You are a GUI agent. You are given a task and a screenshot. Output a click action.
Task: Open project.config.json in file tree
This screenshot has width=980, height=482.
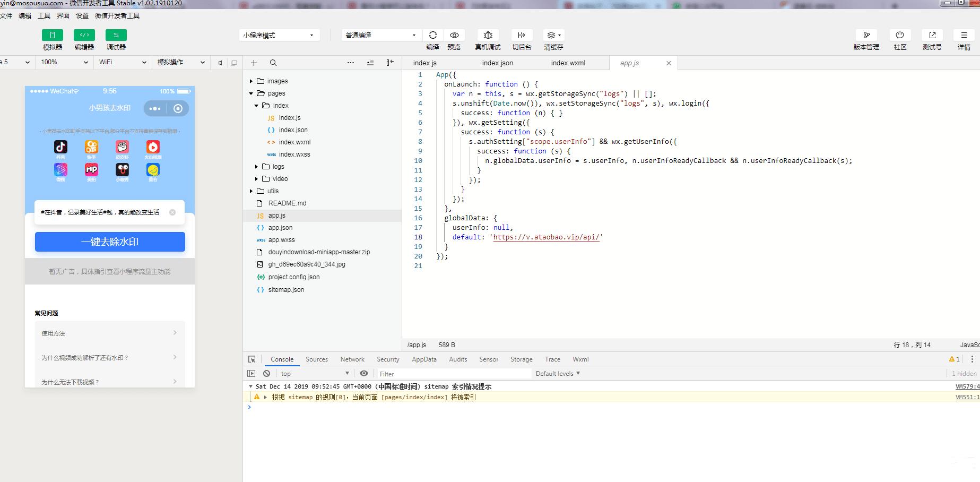coord(293,277)
